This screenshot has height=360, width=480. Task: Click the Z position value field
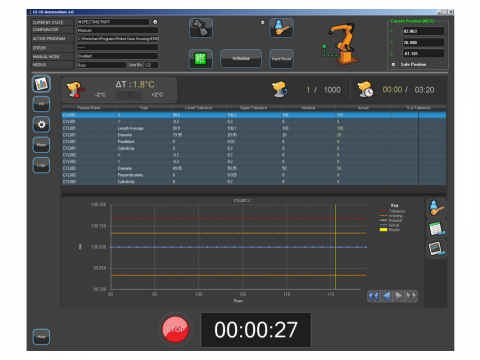(x=423, y=53)
